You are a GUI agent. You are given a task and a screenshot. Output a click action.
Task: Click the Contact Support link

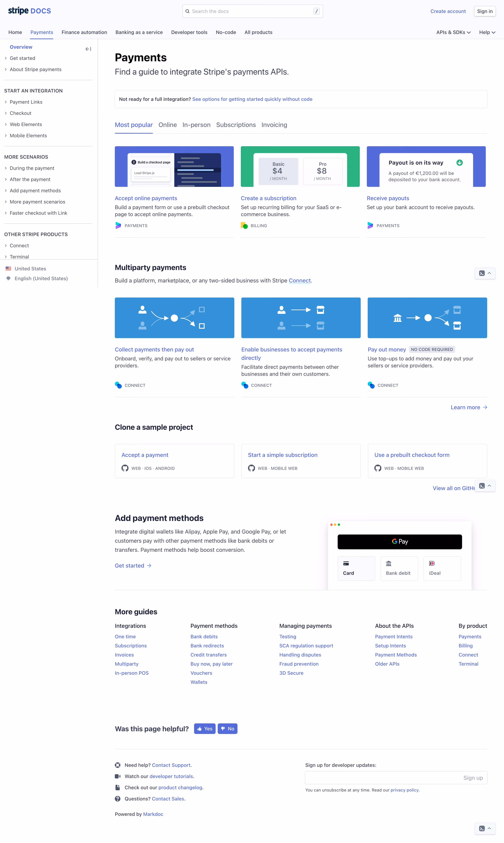(171, 765)
